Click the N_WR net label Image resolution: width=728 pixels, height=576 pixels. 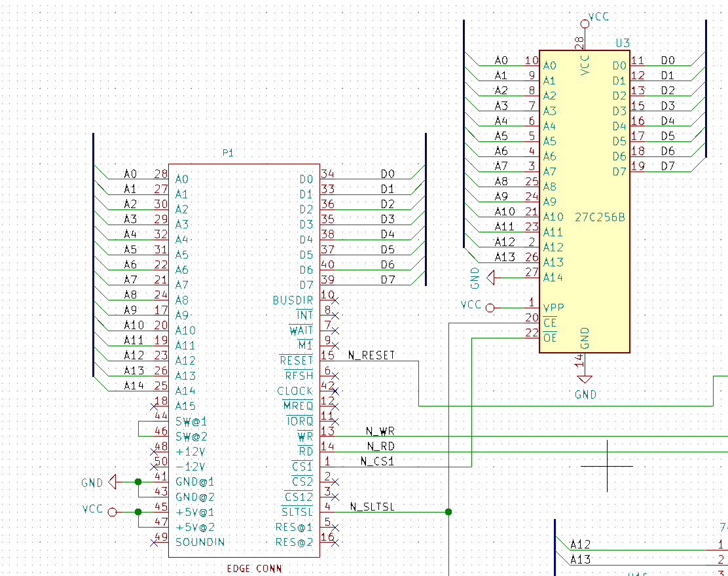380,431
